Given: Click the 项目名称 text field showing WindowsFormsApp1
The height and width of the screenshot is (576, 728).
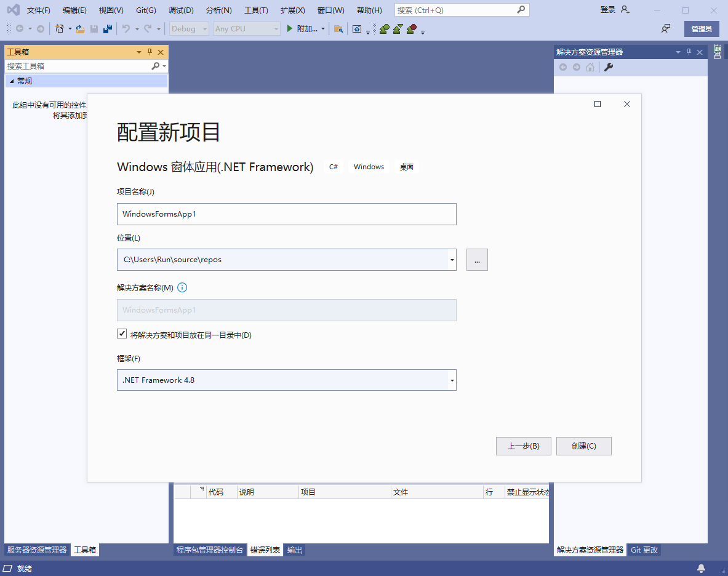Looking at the screenshot, I should coord(286,214).
